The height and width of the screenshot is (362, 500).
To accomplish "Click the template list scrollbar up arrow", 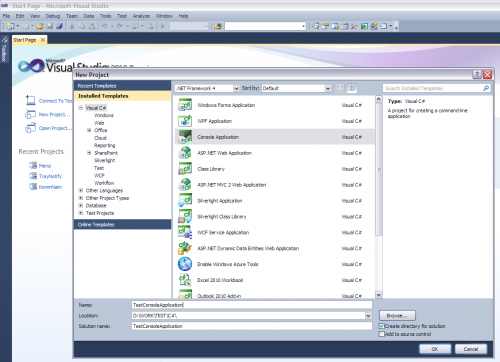I will pyautogui.click(x=379, y=99).
